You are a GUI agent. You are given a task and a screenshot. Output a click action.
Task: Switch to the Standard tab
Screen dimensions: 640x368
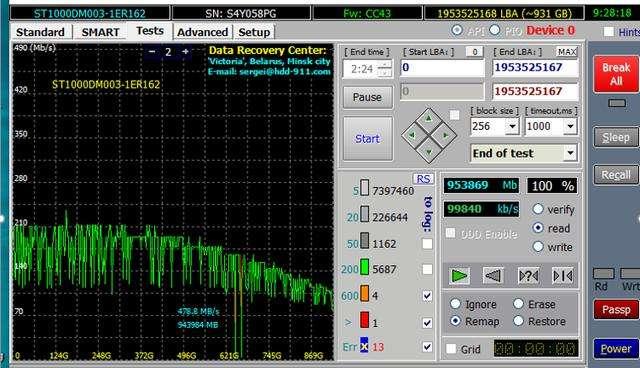coord(40,32)
